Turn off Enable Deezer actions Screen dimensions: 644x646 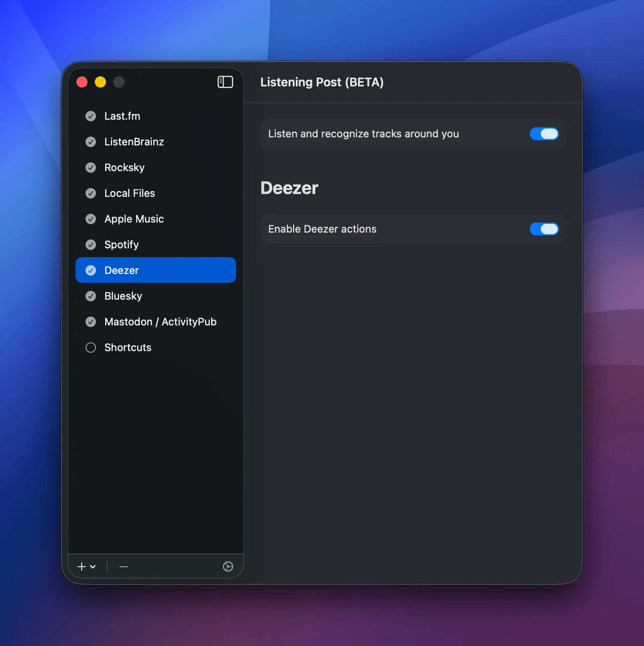544,229
